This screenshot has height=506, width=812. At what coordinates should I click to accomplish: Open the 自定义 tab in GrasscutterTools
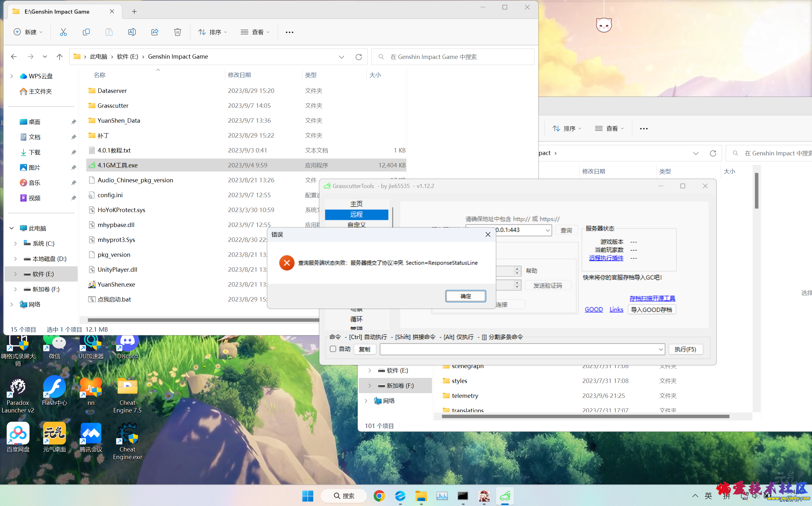pos(357,224)
